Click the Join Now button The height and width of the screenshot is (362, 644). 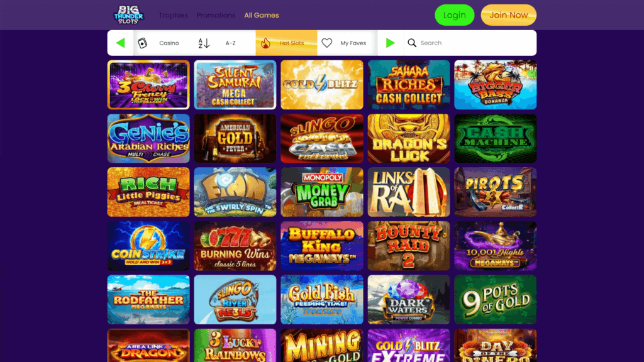click(x=508, y=15)
